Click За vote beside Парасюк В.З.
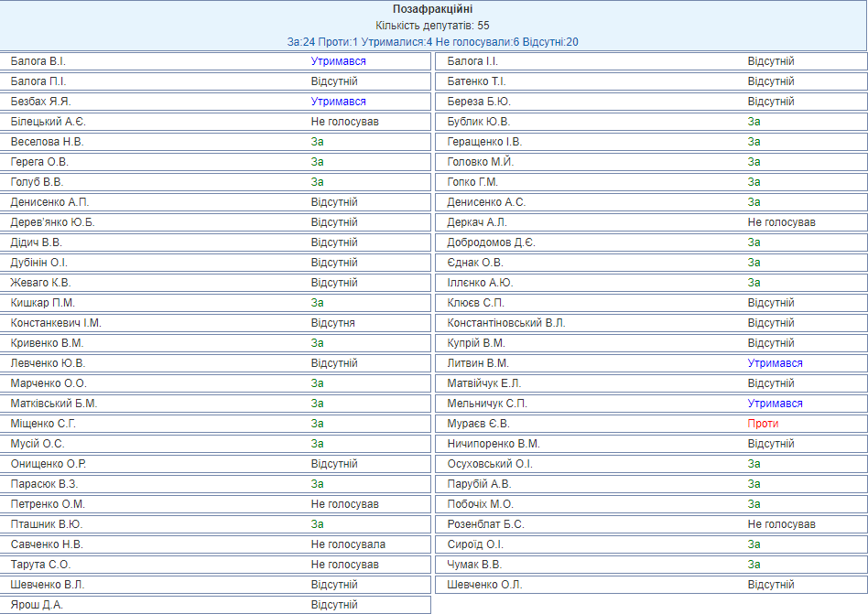Image resolution: width=868 pixels, height=614 pixels. [317, 484]
